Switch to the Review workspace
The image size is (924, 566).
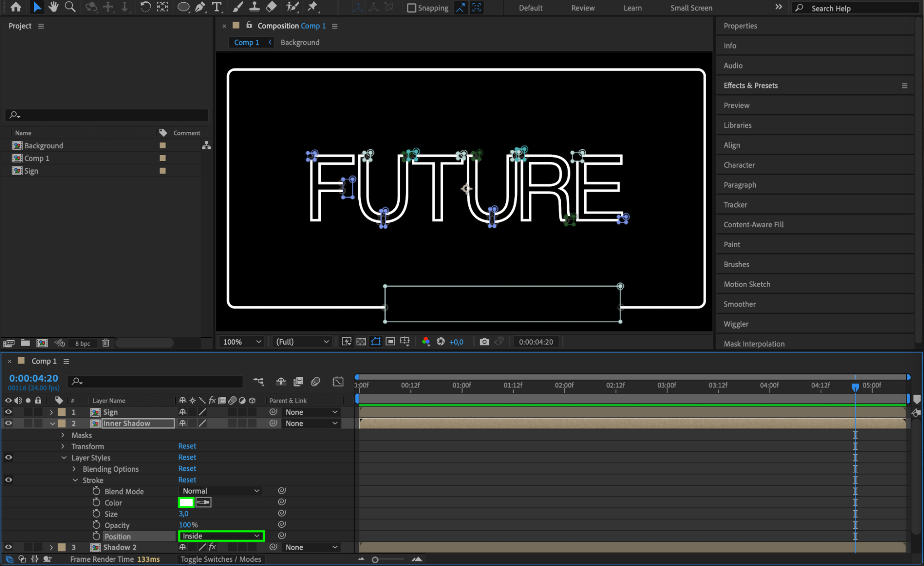[x=583, y=8]
